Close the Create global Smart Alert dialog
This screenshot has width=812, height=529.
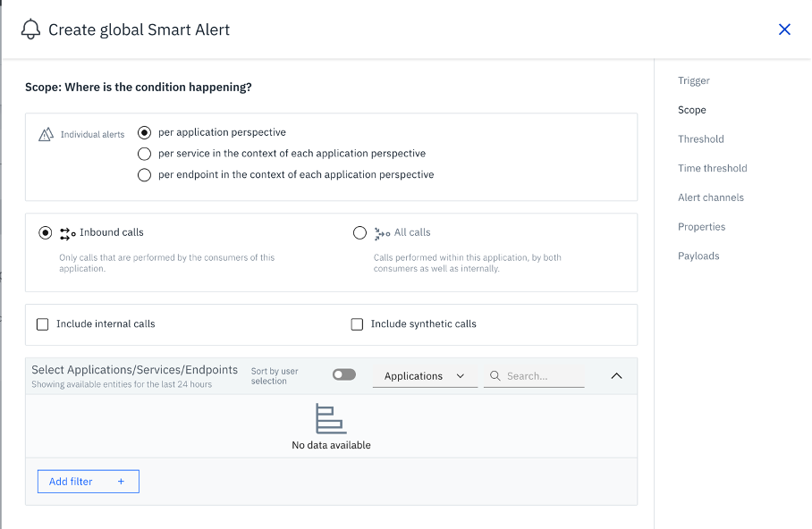point(784,29)
